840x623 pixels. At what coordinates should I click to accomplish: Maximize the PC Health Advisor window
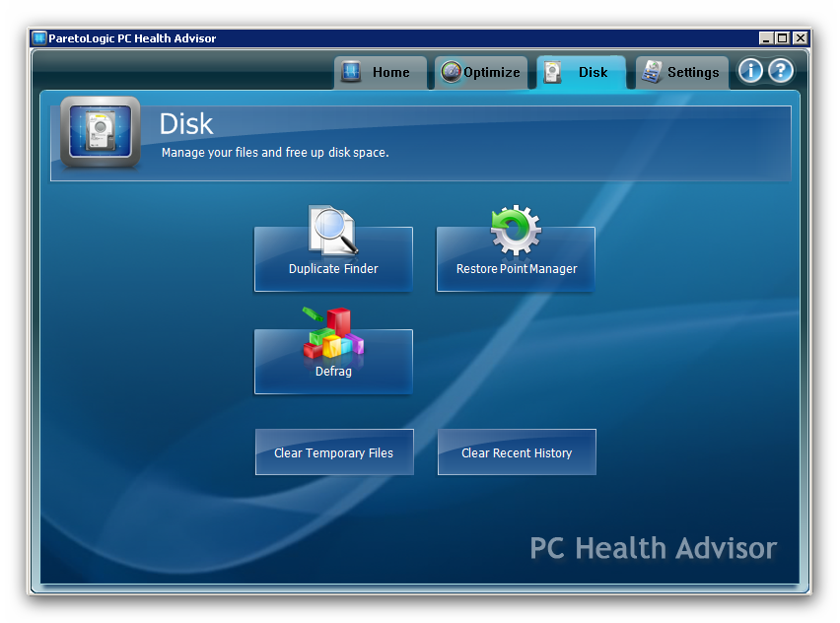[782, 38]
